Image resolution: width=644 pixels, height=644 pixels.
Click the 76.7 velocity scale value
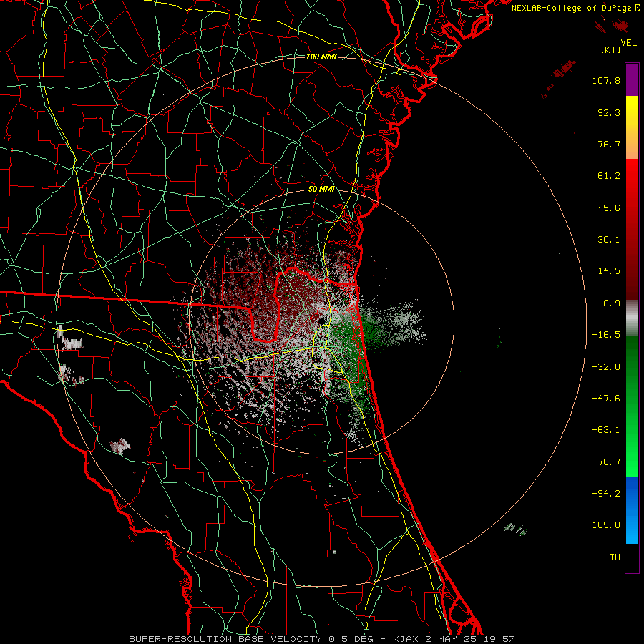coord(609,144)
